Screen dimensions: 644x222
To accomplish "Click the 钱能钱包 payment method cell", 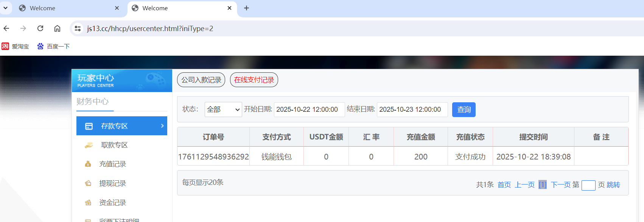I will coord(277,156).
